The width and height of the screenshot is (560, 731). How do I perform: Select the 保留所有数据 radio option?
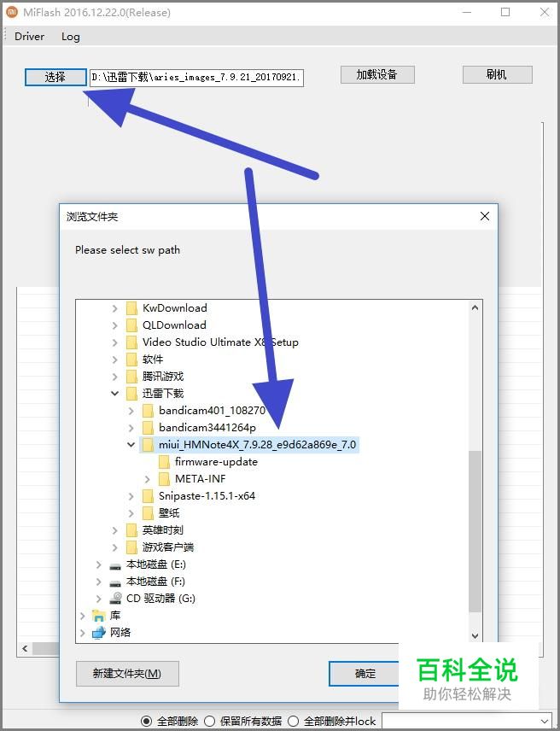click(x=210, y=722)
